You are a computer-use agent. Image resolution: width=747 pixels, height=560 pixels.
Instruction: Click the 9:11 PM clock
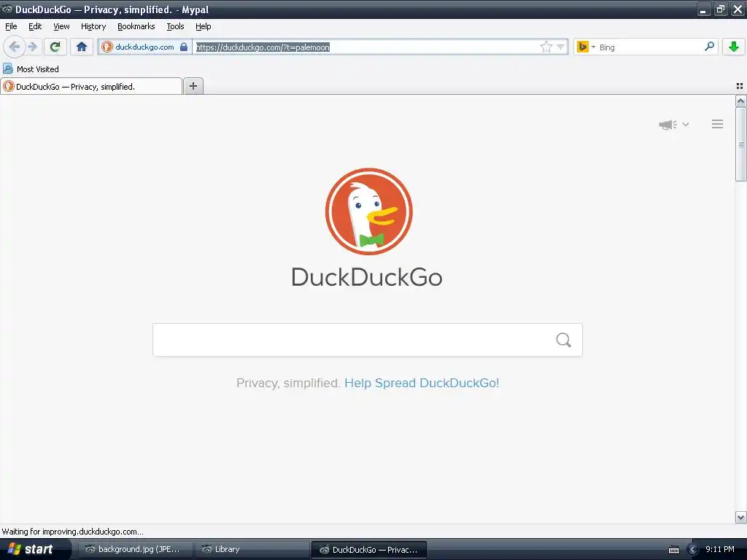coord(719,549)
